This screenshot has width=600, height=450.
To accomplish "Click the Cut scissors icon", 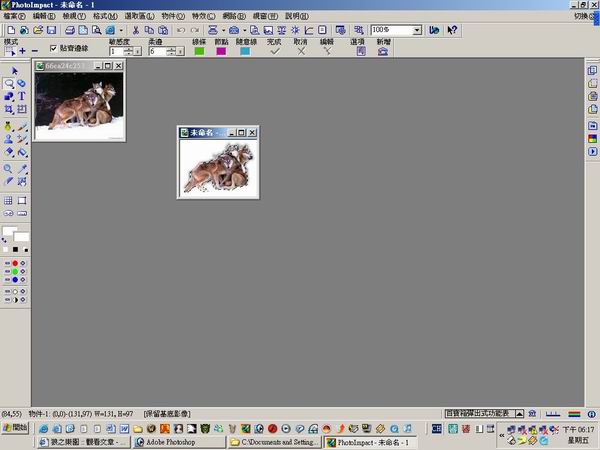I will pos(135,30).
